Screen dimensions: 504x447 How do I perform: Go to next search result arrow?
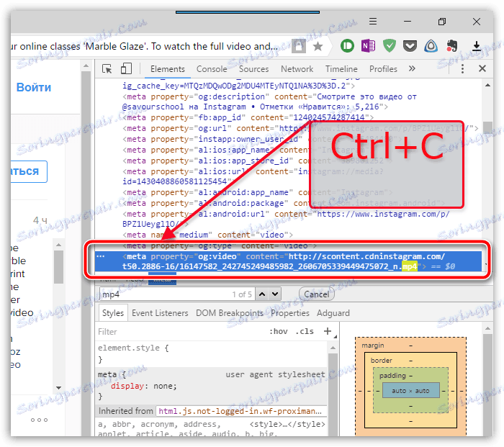(x=275, y=294)
